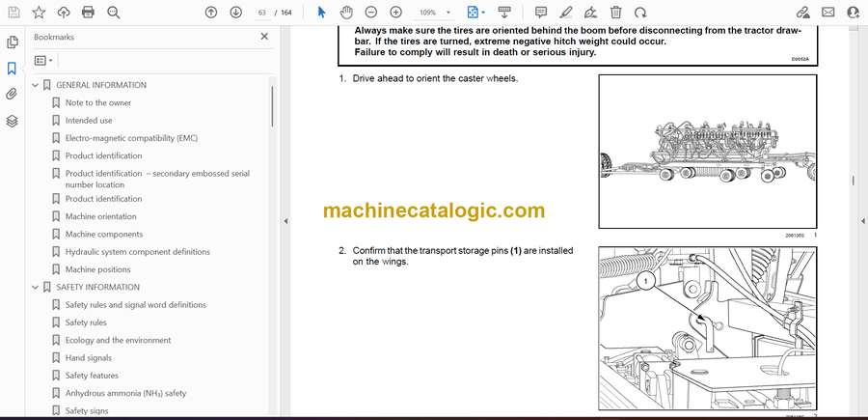This screenshot has height=420, width=868.
Task: Select the sign document tool
Action: [x=590, y=13]
